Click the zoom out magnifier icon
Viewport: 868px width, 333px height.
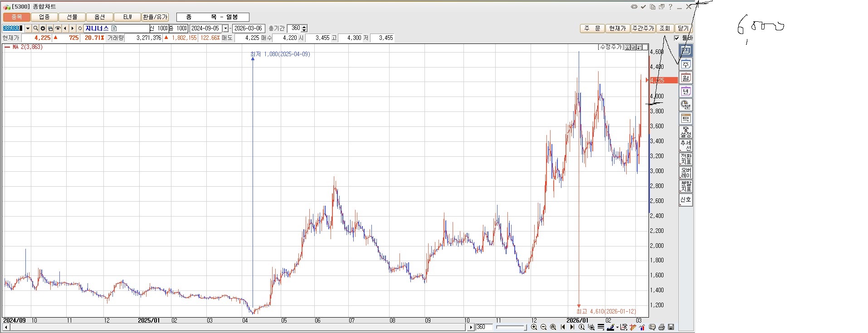(543, 327)
